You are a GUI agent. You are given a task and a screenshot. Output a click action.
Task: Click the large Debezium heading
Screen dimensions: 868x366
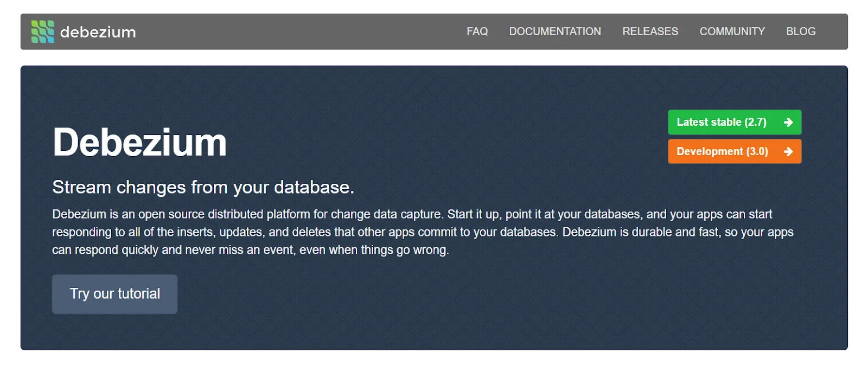139,143
